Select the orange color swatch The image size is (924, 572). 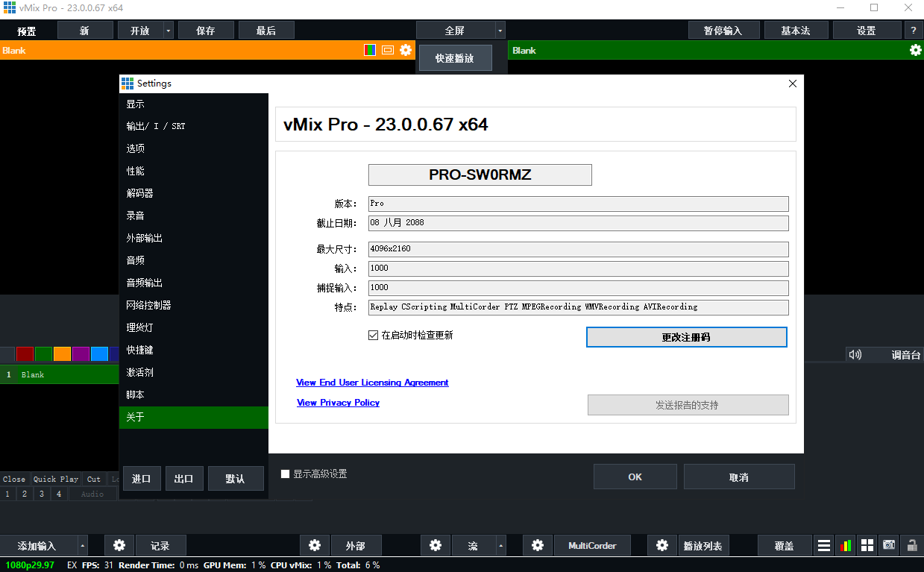tap(62, 353)
